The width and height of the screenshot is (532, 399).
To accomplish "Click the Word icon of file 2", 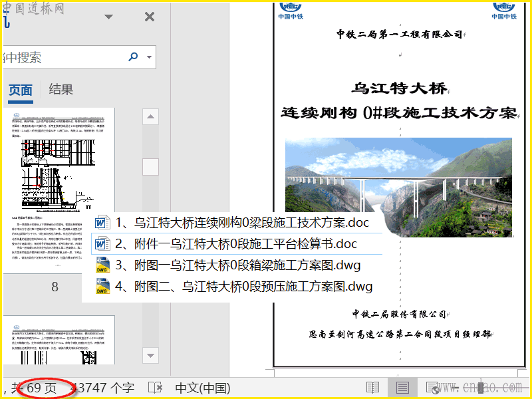I will coord(102,244).
